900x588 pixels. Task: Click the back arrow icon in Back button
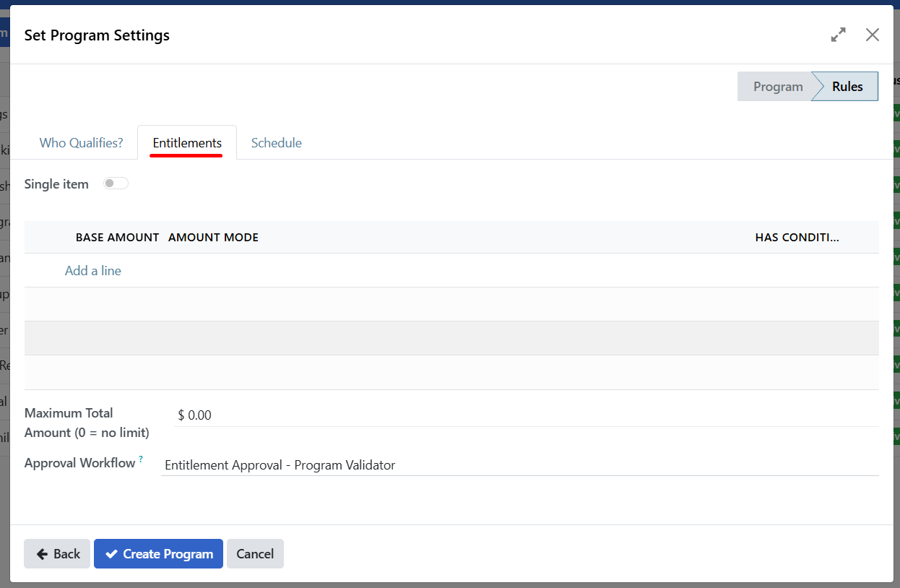(x=43, y=554)
